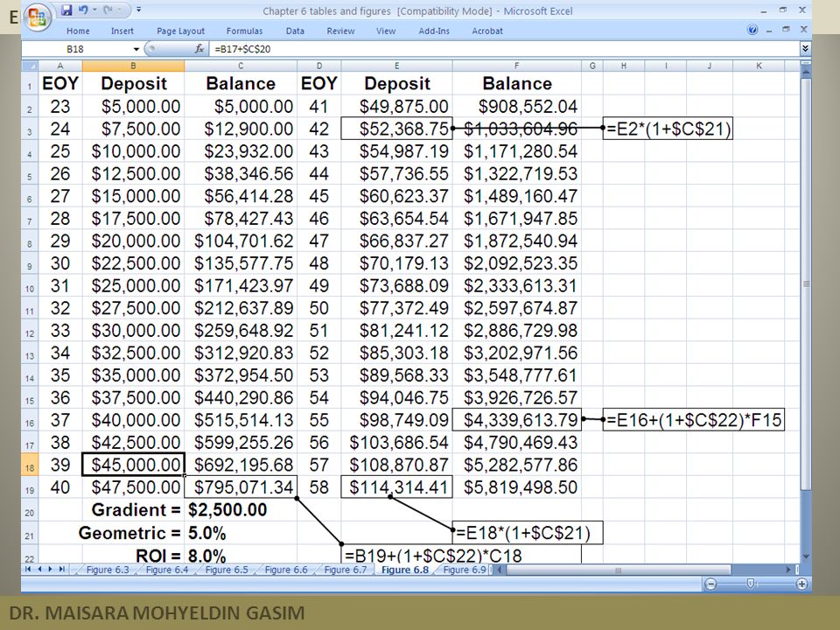Viewport: 840px width, 630px height.
Task: Click the ROI 8.0% cell
Action: click(241, 555)
